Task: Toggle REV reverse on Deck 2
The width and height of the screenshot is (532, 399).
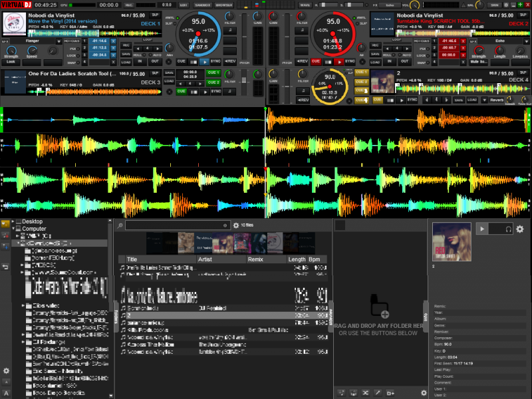Action: pos(302,61)
